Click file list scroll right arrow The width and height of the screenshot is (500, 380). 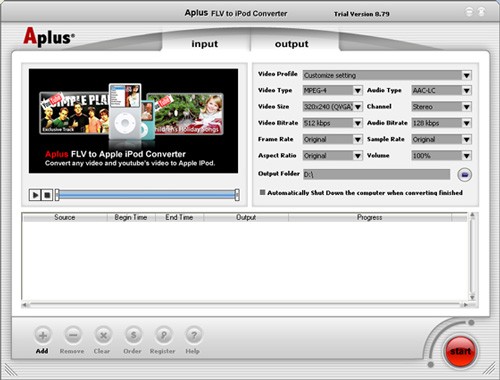[x=465, y=305]
